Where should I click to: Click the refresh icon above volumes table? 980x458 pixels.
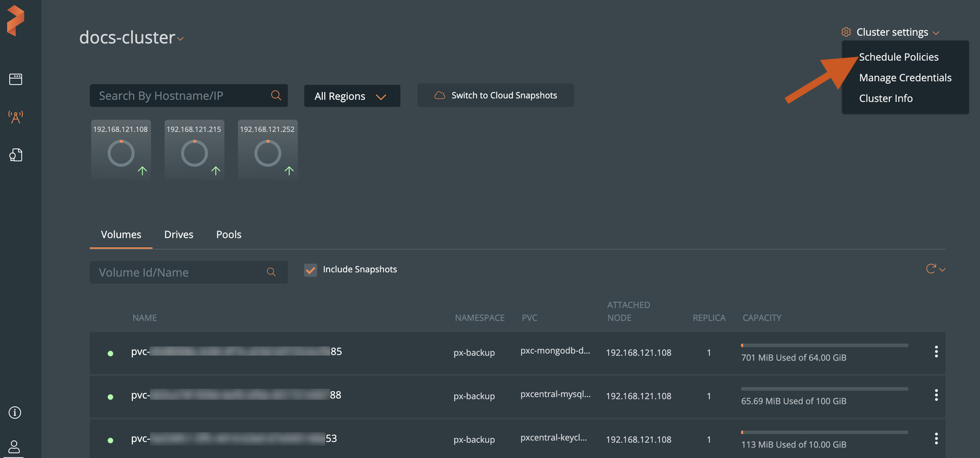click(931, 269)
